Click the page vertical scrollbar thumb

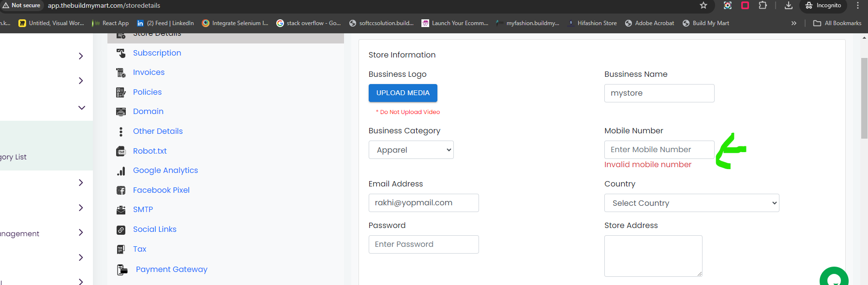pyautogui.click(x=864, y=98)
